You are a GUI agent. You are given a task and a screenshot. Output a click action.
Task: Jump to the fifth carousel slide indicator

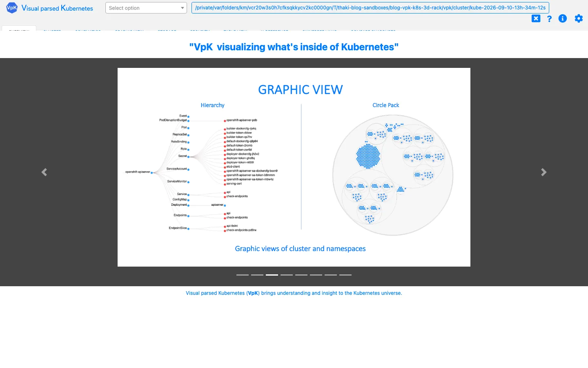click(x=301, y=275)
